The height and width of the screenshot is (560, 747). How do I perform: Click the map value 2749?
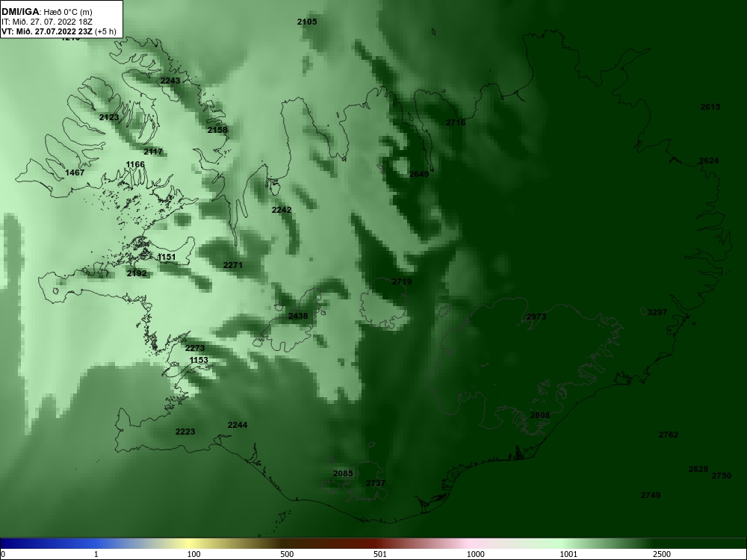(651, 496)
